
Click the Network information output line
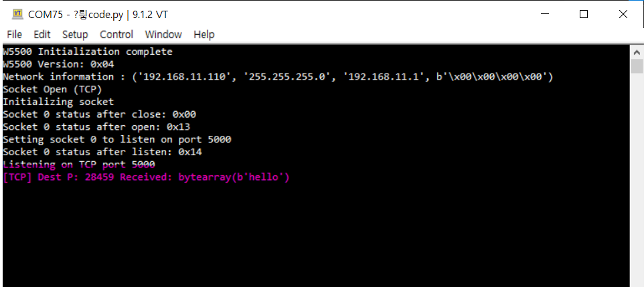click(278, 77)
